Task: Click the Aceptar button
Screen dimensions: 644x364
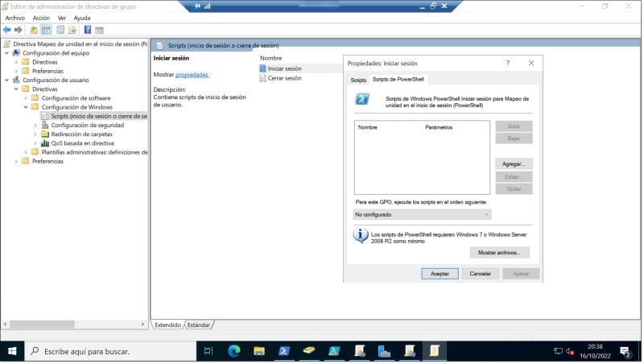Action: 440,274
